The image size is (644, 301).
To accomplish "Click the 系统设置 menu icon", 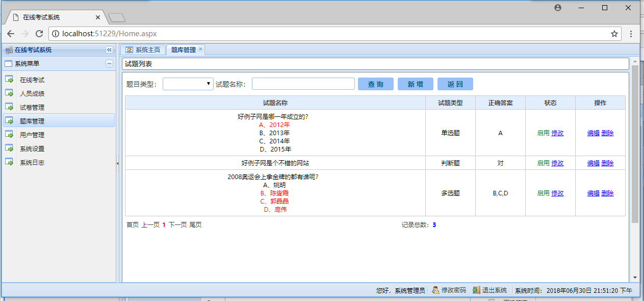I will click(9, 148).
